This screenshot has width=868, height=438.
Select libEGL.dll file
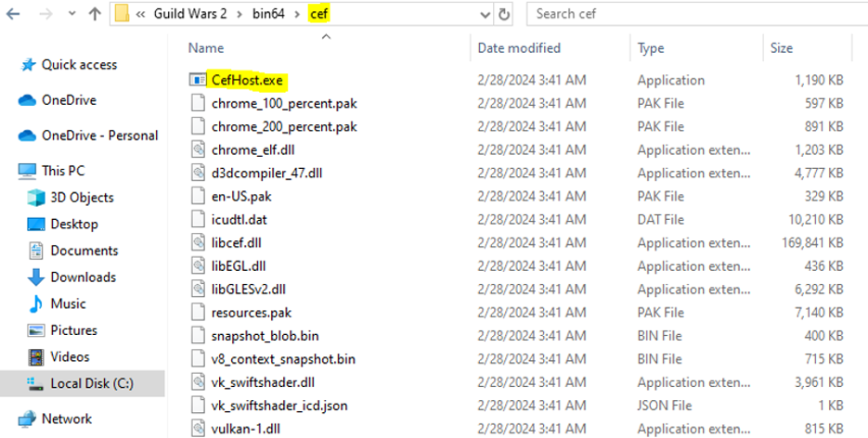(239, 266)
